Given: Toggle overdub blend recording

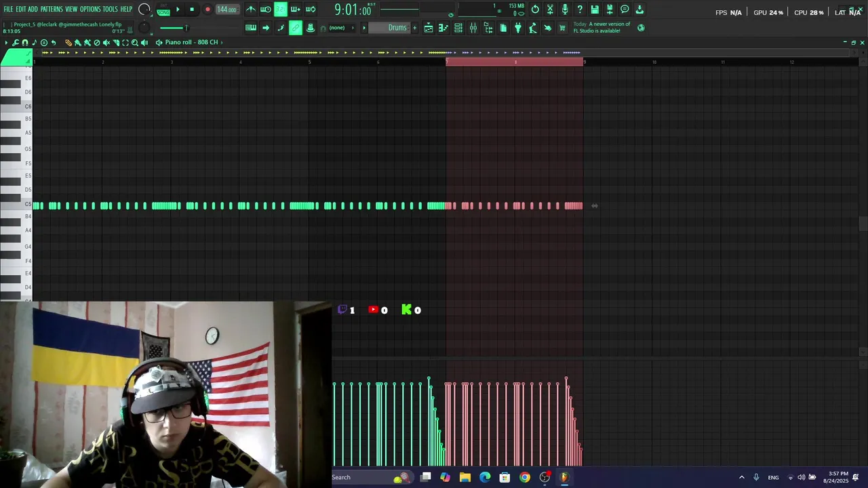Looking at the screenshot, I should 296,9.
